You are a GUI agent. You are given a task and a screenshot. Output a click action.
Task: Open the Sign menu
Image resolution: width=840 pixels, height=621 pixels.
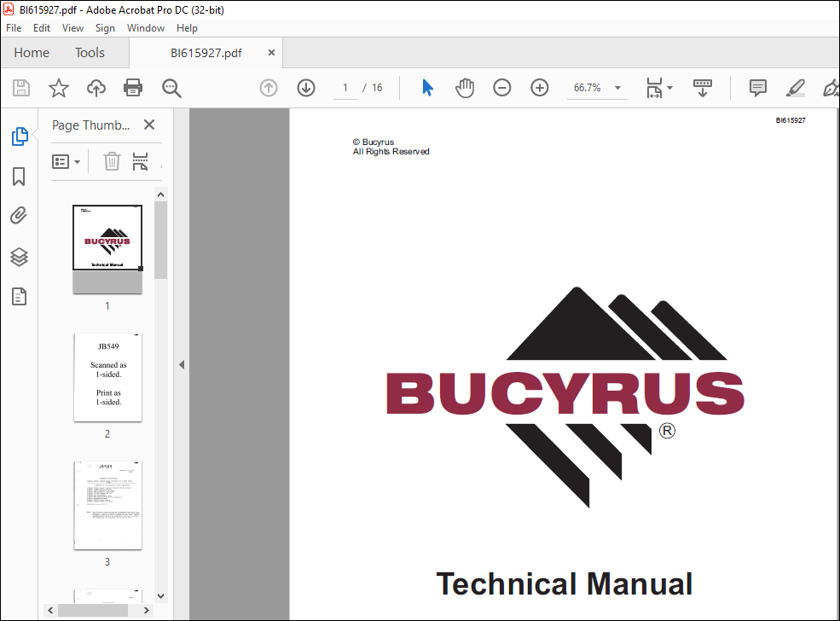click(x=105, y=28)
